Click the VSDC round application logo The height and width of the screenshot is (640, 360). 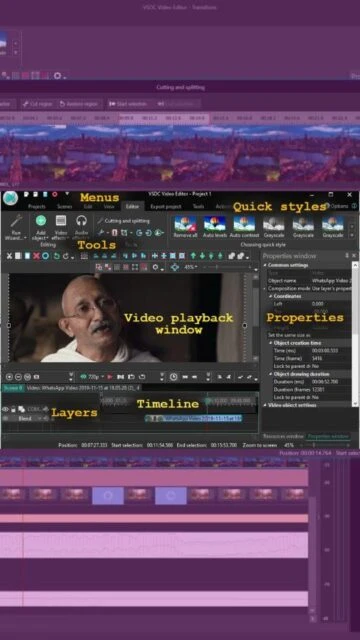pyautogui.click(x=10, y=198)
